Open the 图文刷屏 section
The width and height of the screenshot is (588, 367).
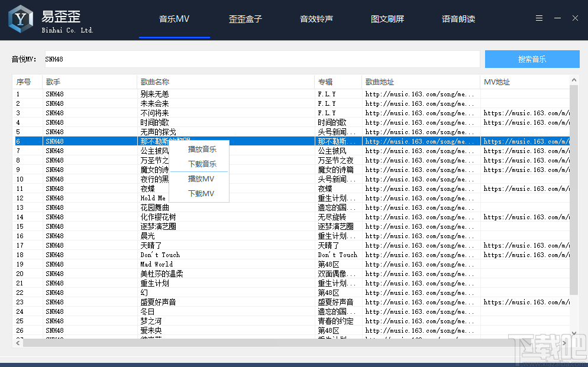387,18
